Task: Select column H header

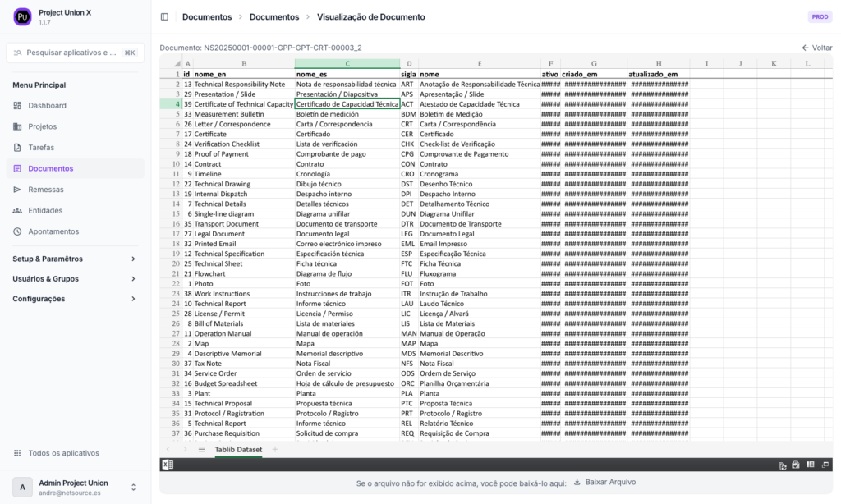Action: click(x=659, y=64)
